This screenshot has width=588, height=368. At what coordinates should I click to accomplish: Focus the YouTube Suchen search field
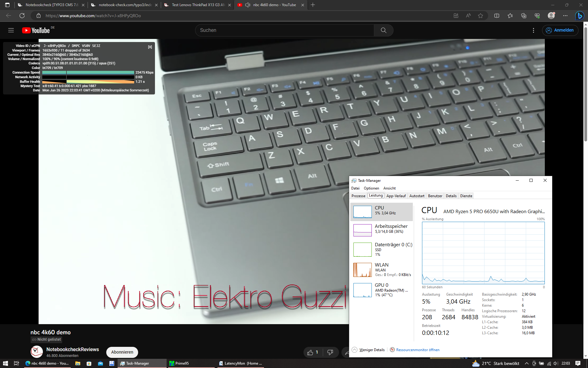285,30
